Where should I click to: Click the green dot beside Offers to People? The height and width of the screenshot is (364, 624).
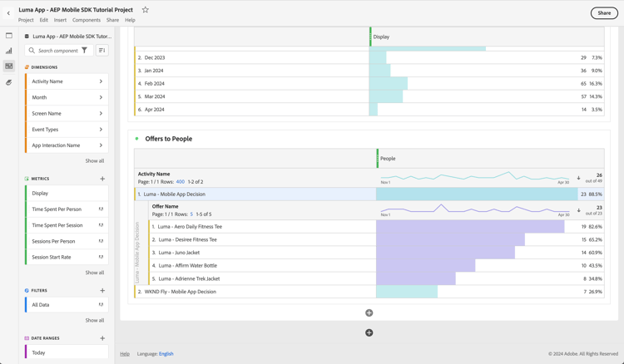click(x=137, y=139)
